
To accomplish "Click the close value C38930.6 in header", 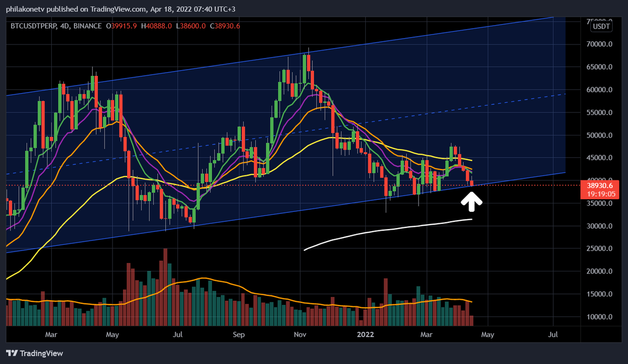I will click(225, 26).
